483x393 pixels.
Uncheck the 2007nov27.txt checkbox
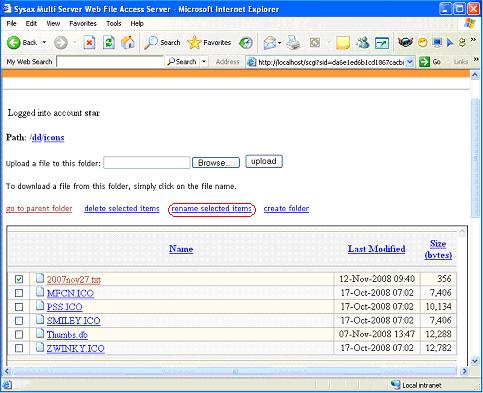point(19,279)
